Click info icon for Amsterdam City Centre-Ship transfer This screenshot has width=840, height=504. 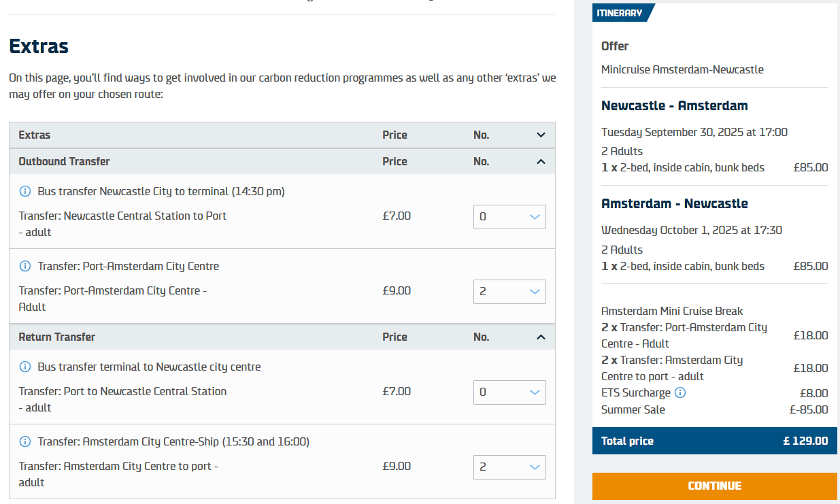pyautogui.click(x=25, y=442)
